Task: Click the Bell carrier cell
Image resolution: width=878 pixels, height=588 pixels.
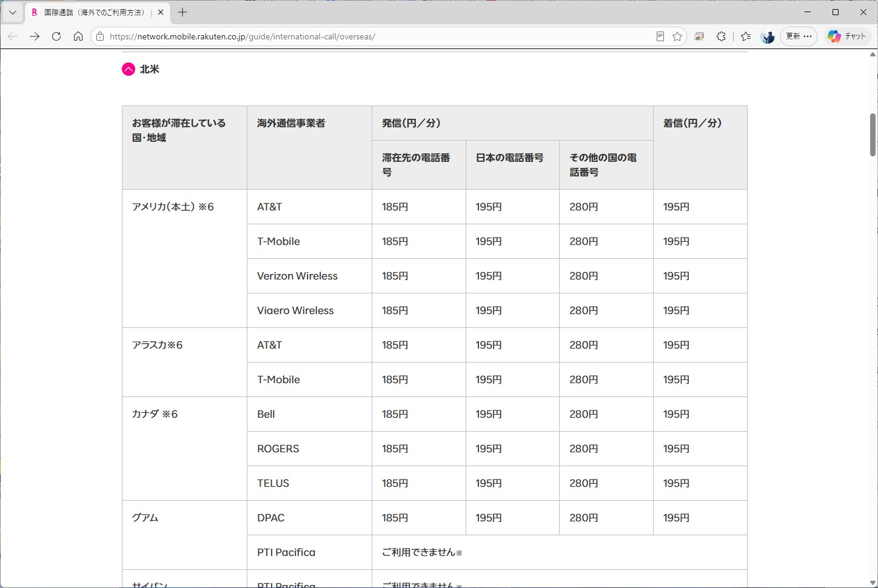Action: pyautogui.click(x=309, y=414)
